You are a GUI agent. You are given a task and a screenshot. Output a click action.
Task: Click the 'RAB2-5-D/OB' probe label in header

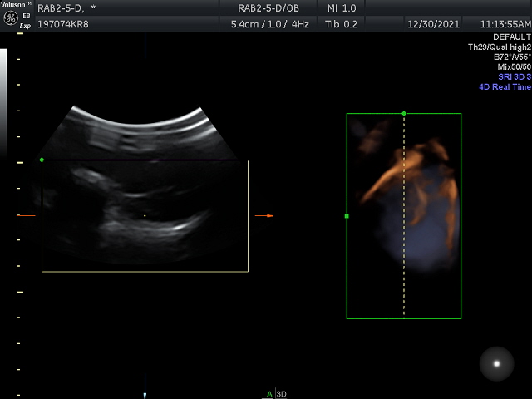(266, 7)
